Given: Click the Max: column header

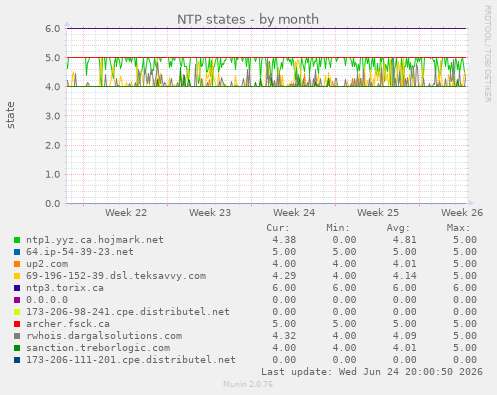Looking at the screenshot, I should pyautogui.click(x=458, y=228).
